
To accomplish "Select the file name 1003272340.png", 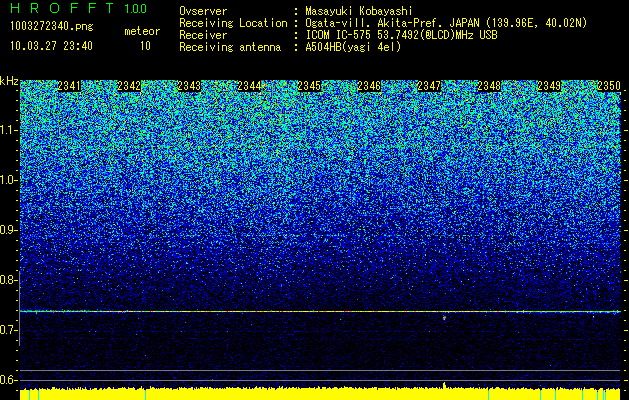I will click(52, 26).
